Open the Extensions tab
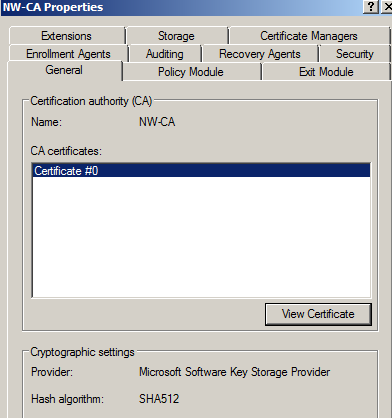392x418 pixels. point(67,36)
